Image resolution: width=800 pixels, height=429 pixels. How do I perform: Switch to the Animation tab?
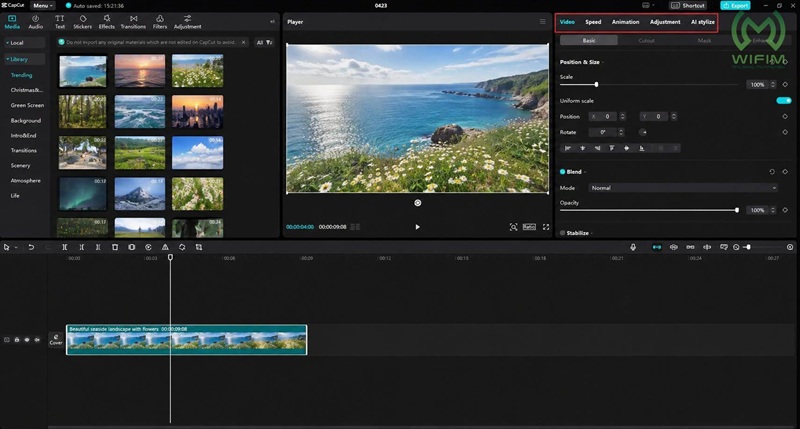pos(626,22)
